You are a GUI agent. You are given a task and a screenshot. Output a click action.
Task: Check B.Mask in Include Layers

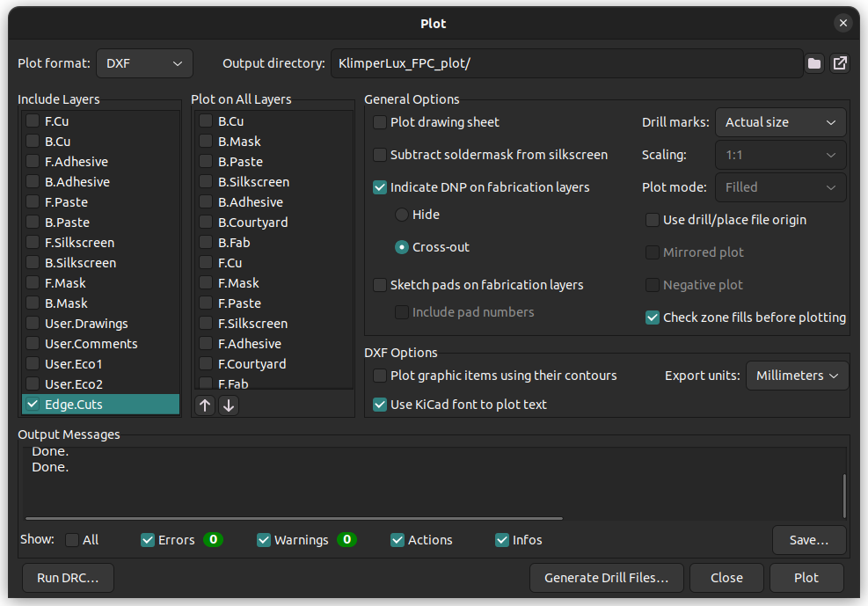[33, 303]
